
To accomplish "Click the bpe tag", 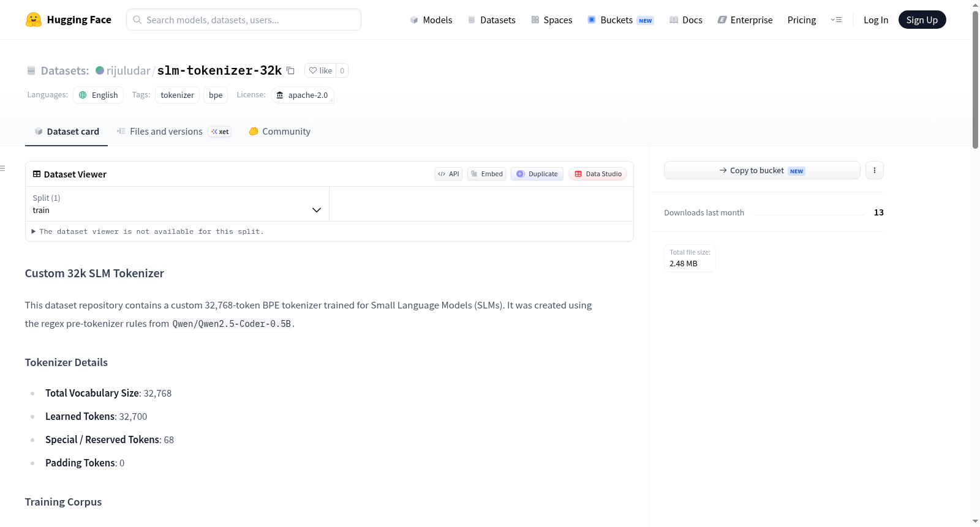I will click(216, 95).
